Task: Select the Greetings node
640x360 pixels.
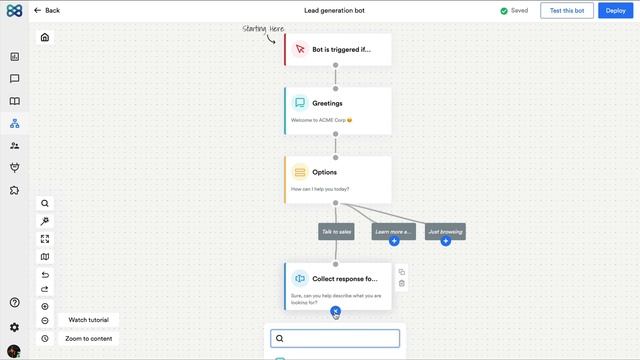Action: pyautogui.click(x=338, y=111)
